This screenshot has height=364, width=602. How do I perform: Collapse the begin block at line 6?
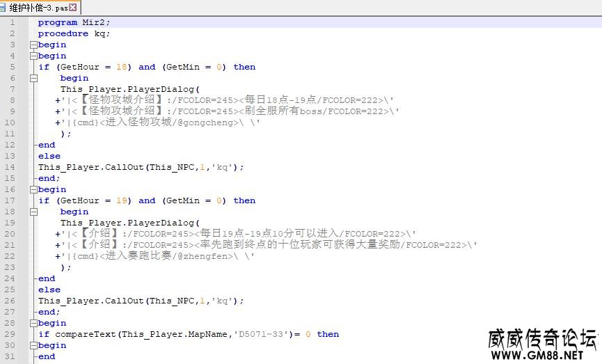(x=33, y=78)
